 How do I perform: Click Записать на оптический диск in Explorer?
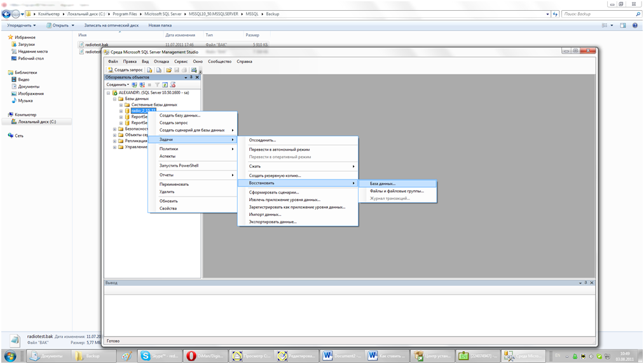tap(111, 25)
